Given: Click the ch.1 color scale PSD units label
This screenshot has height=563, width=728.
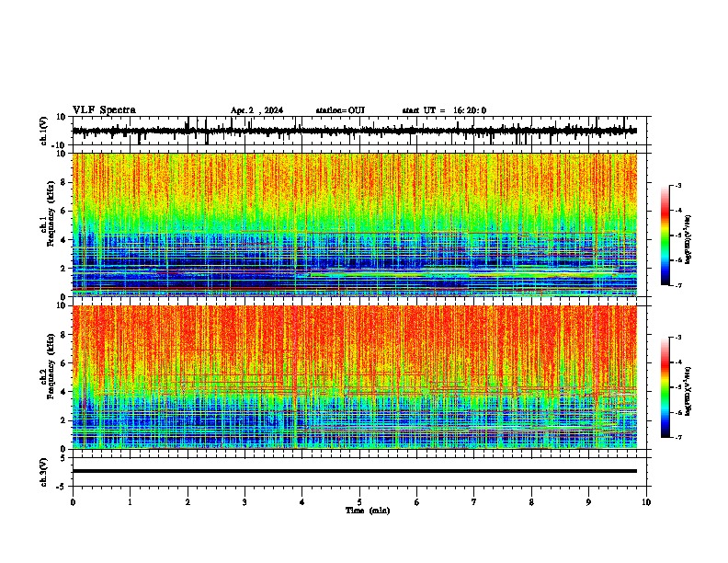Looking at the screenshot, I should 688,239.
